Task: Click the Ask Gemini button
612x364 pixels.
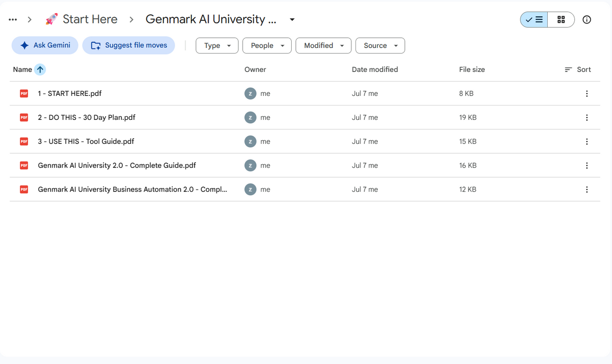Action: [x=45, y=45]
